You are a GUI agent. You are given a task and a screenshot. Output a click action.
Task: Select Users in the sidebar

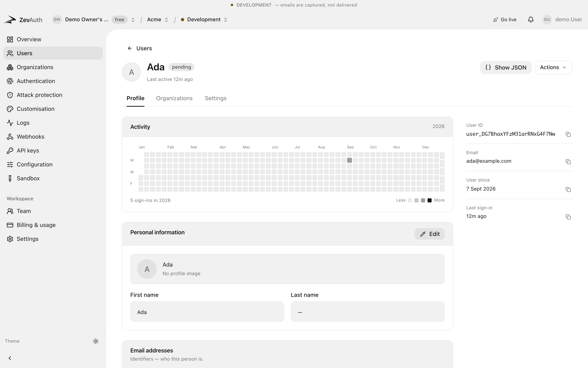coord(53,53)
